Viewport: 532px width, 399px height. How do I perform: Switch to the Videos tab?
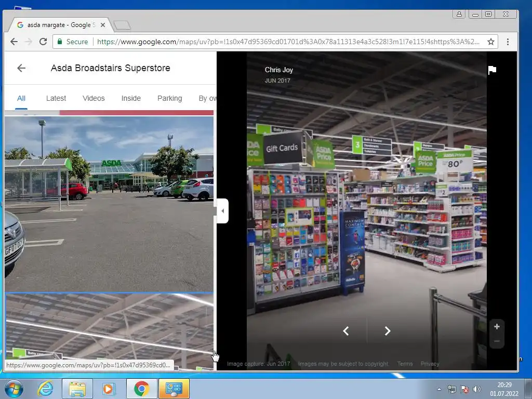[x=94, y=98]
